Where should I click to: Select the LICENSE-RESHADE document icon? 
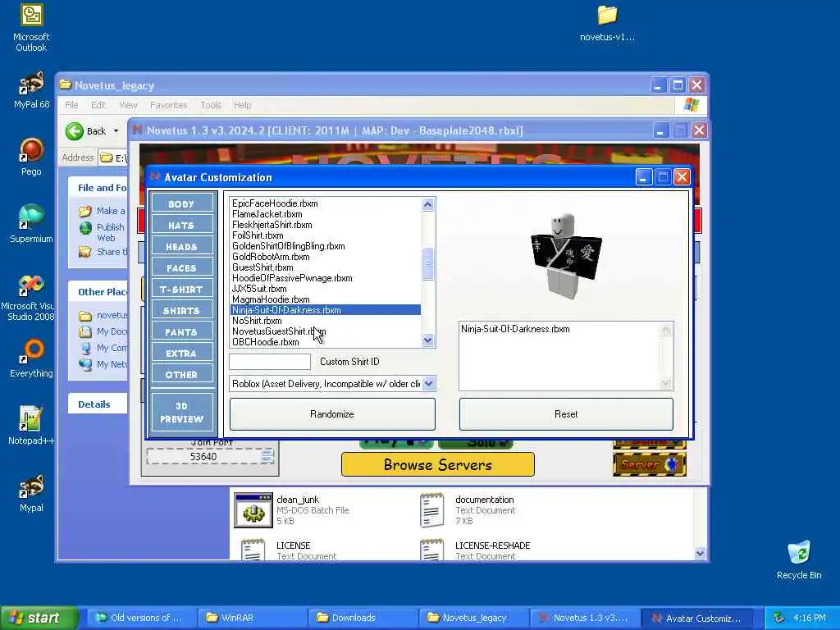coord(431,550)
